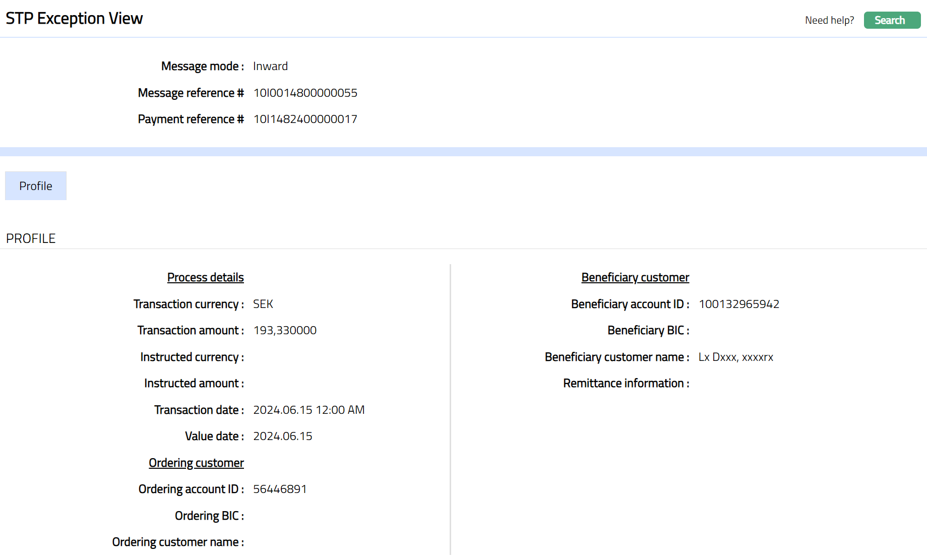
Task: Click the value date 2024.06.15
Action: tap(282, 437)
